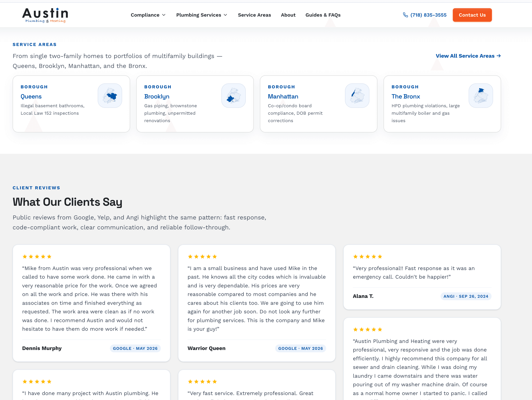Click the I am a small business review text
532x400 pixels.
[257, 298]
